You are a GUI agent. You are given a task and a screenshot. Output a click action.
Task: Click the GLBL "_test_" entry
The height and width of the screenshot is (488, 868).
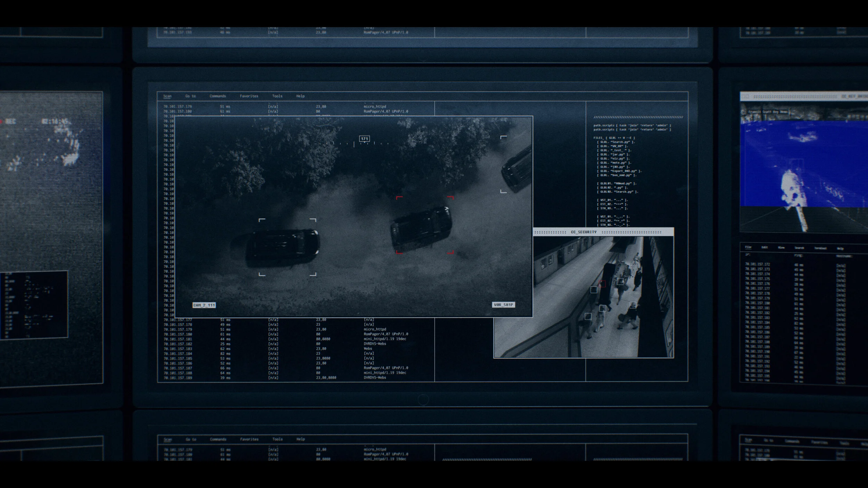point(614,150)
